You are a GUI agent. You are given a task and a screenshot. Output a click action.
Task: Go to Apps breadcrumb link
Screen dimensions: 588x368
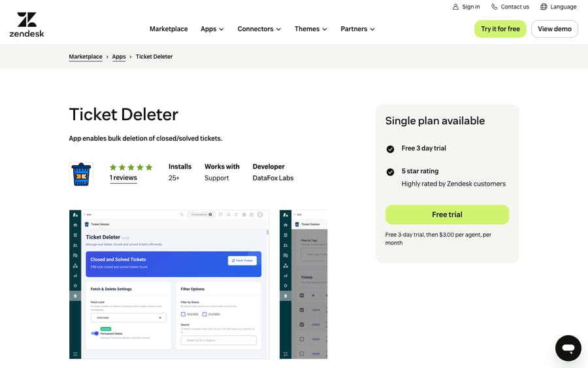[119, 57]
